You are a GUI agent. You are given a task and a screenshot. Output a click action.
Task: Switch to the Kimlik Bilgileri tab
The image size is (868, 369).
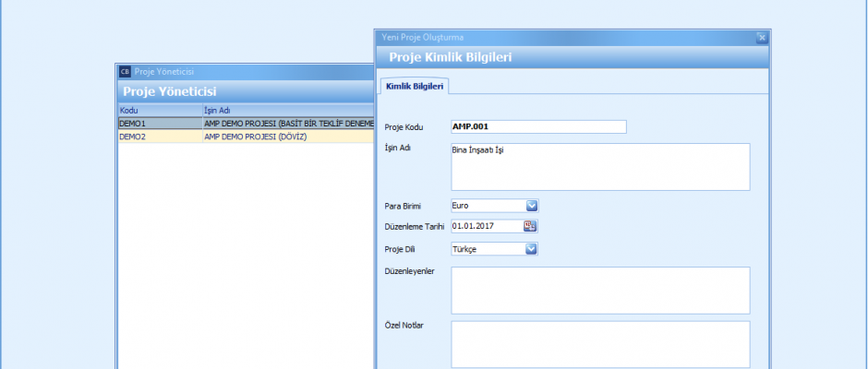click(416, 86)
